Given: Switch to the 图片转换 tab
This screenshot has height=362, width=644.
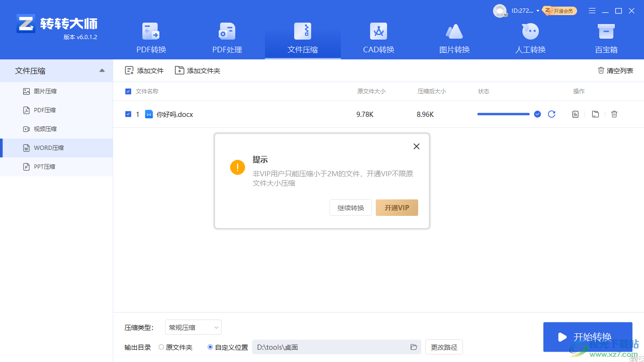Looking at the screenshot, I should 454,38.
